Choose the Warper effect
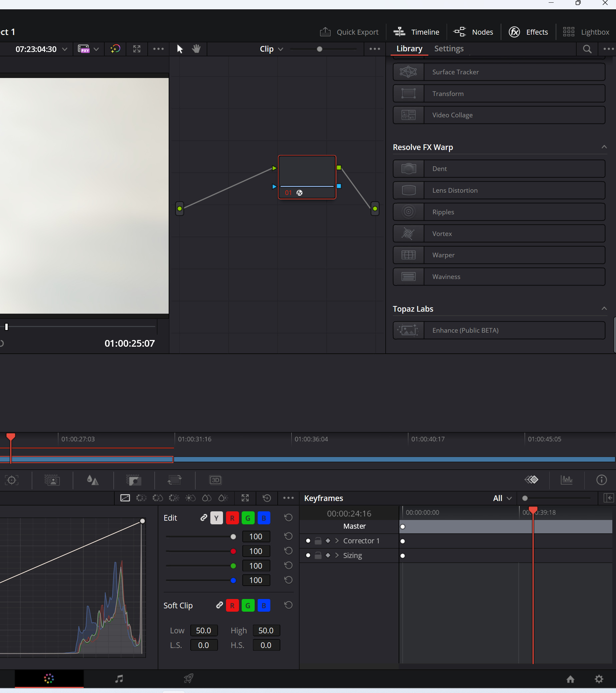The height and width of the screenshot is (693, 616). 499,255
